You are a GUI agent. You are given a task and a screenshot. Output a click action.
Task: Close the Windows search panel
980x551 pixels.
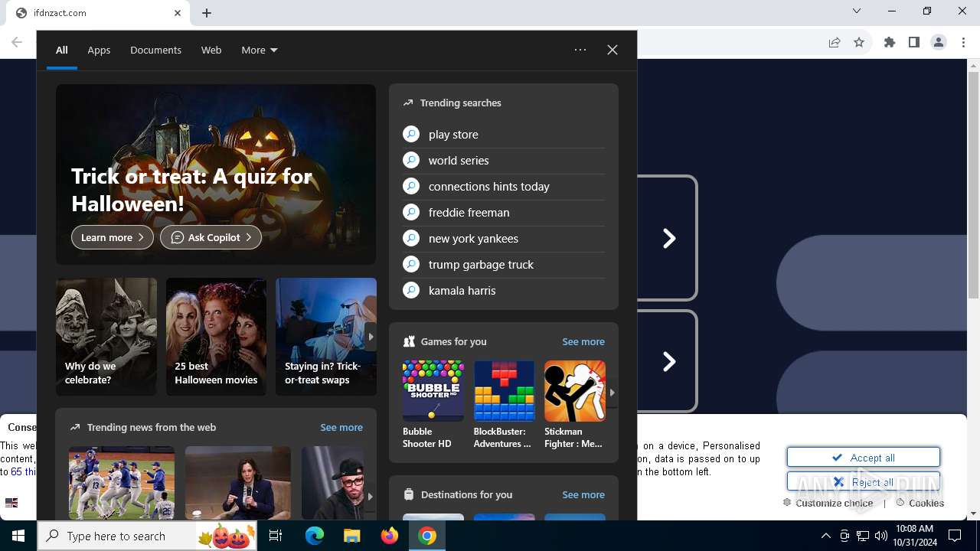[x=612, y=50]
